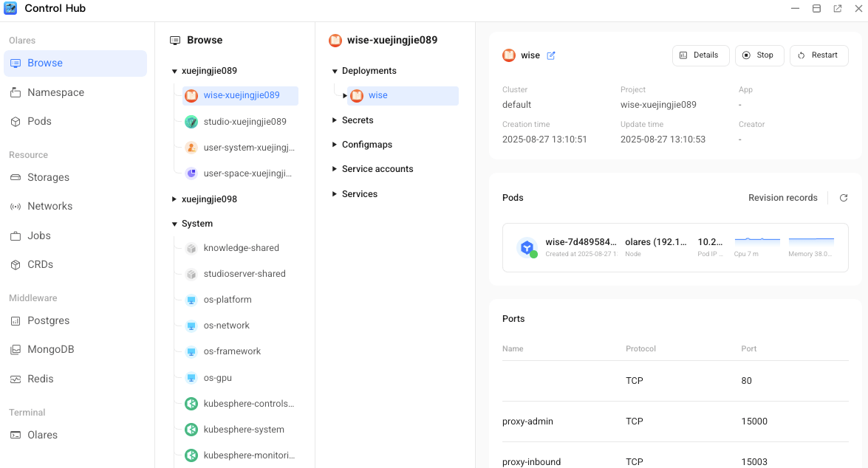The image size is (868, 468).
Task: Open the Details button
Action: [700, 55]
